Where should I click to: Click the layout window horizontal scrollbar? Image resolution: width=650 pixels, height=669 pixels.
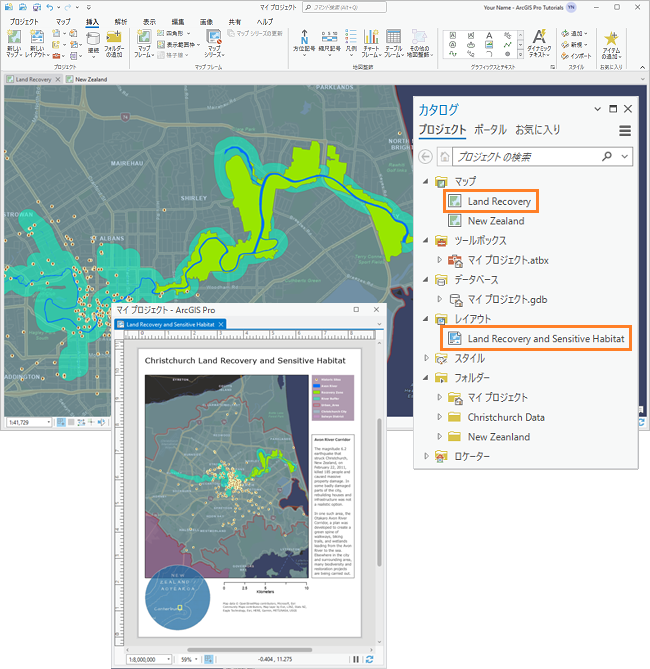tap(249, 650)
